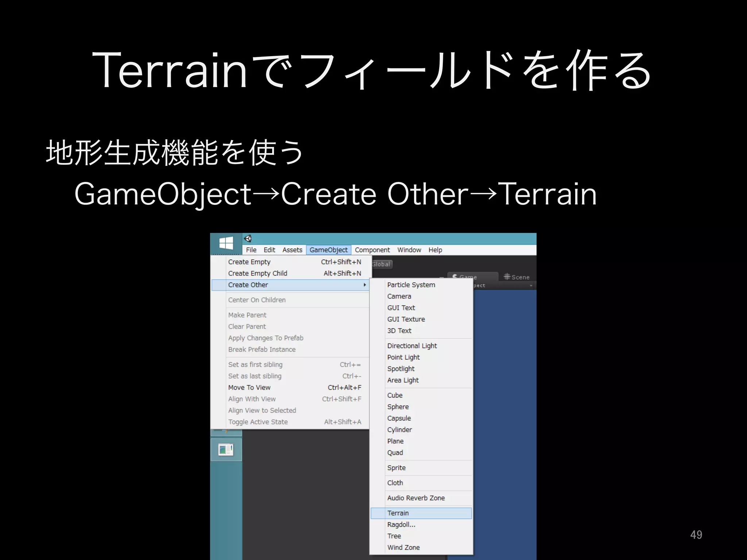Create a Particle System

(x=421, y=285)
